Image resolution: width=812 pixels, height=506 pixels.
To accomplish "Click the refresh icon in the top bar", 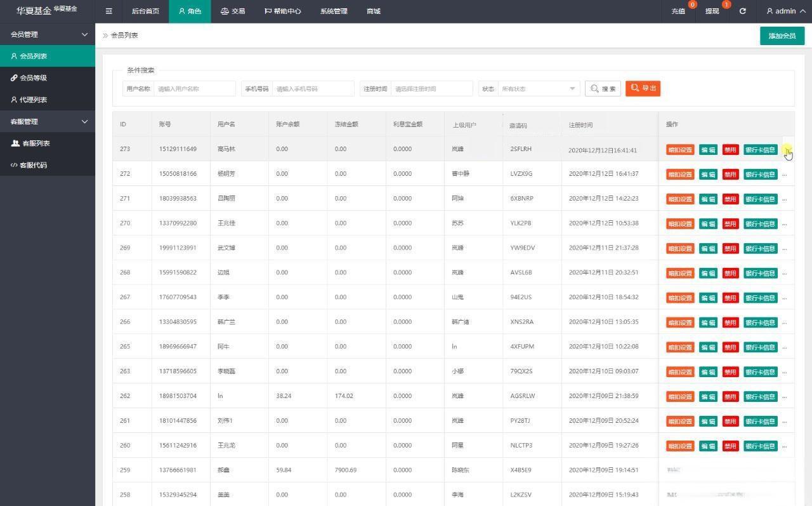I will pos(742,11).
